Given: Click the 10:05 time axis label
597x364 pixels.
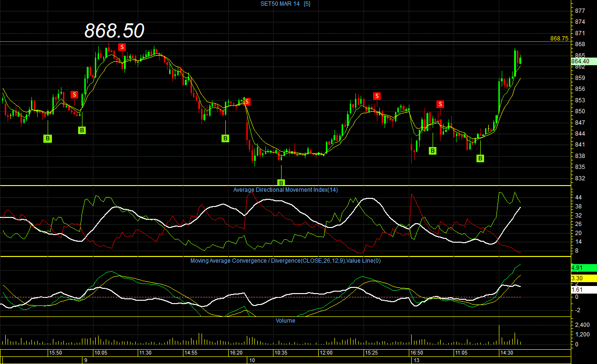Looking at the screenshot, I should coord(101,353).
